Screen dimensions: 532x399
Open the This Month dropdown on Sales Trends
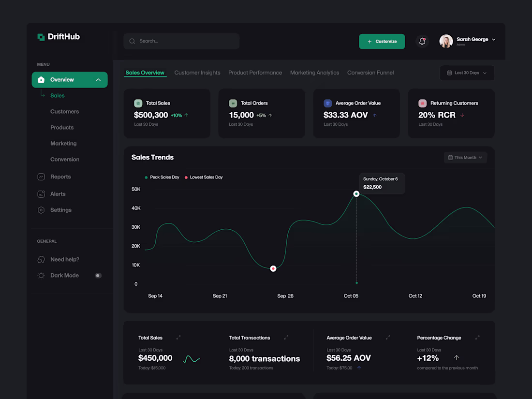(465, 157)
